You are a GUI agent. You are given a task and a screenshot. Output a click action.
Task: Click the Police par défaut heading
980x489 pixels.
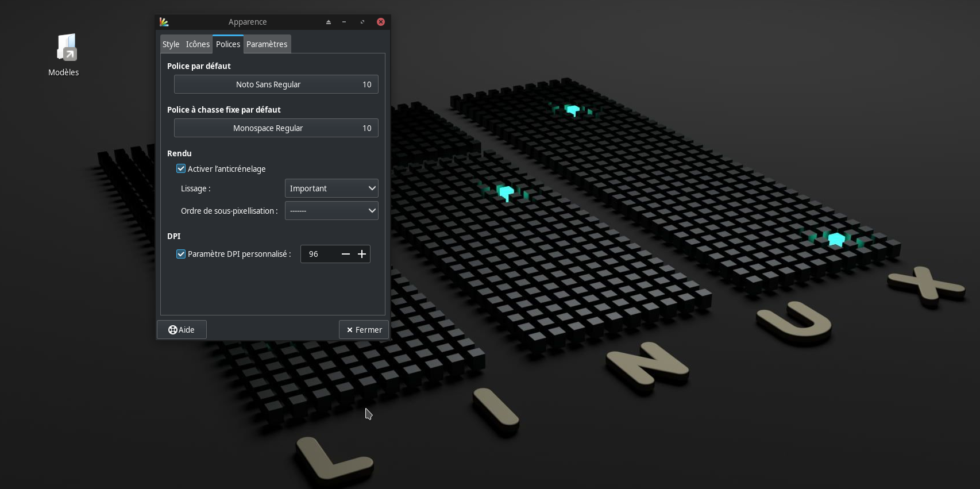coord(199,66)
